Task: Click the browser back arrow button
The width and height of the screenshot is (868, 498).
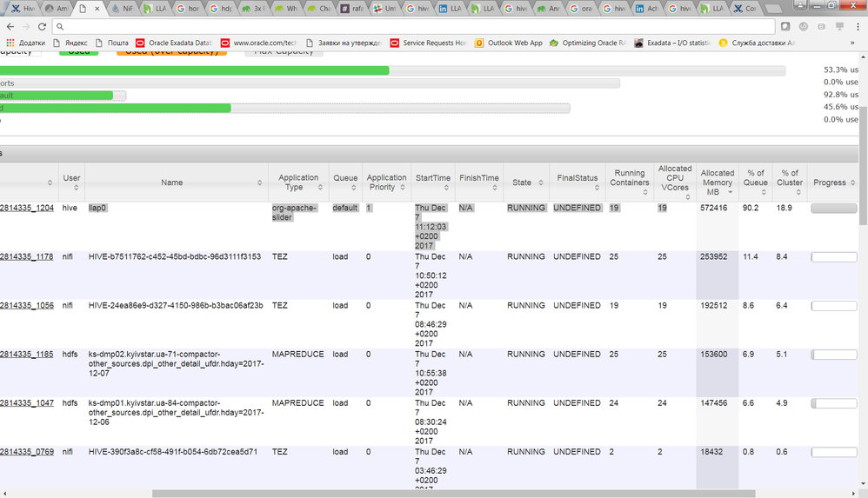Action: tap(10, 26)
